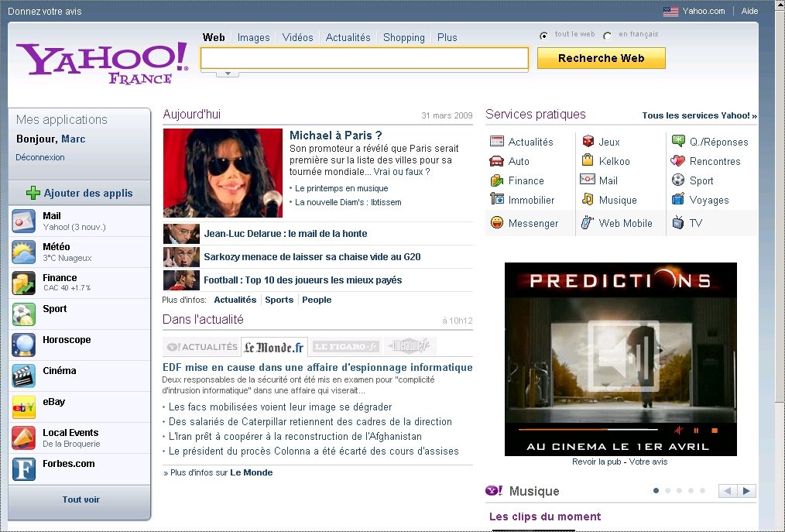Viewport: 785px width, 532px height.
Task: Click the Mail envelope icon in Services pratiques
Action: click(x=588, y=180)
